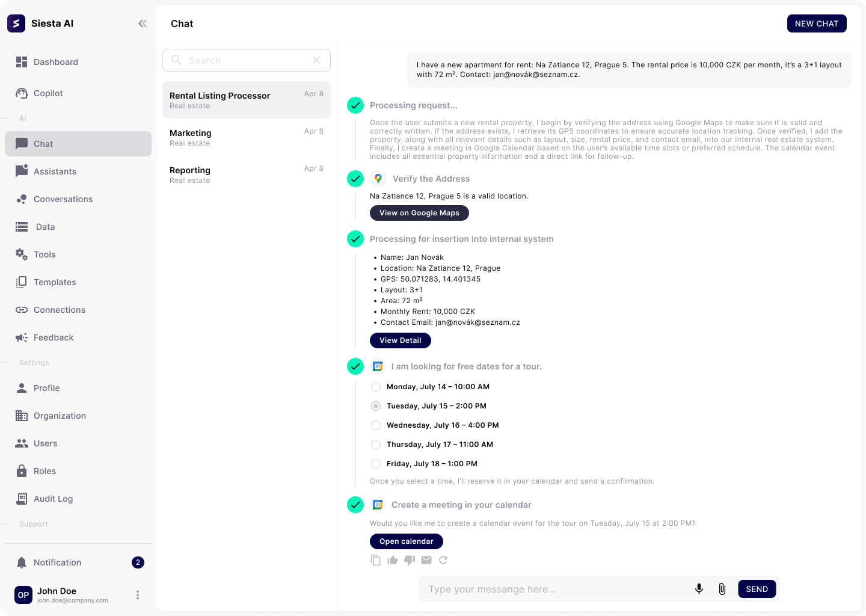Copy the assistant's response
This screenshot has height=616, width=866.
click(x=376, y=560)
